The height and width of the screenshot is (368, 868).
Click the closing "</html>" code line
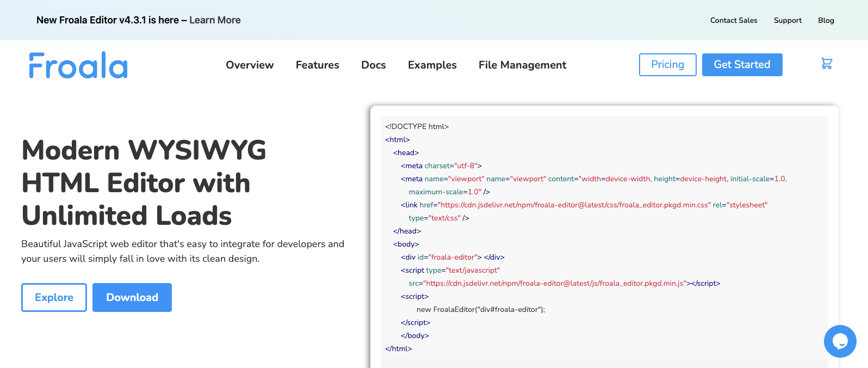(x=399, y=348)
